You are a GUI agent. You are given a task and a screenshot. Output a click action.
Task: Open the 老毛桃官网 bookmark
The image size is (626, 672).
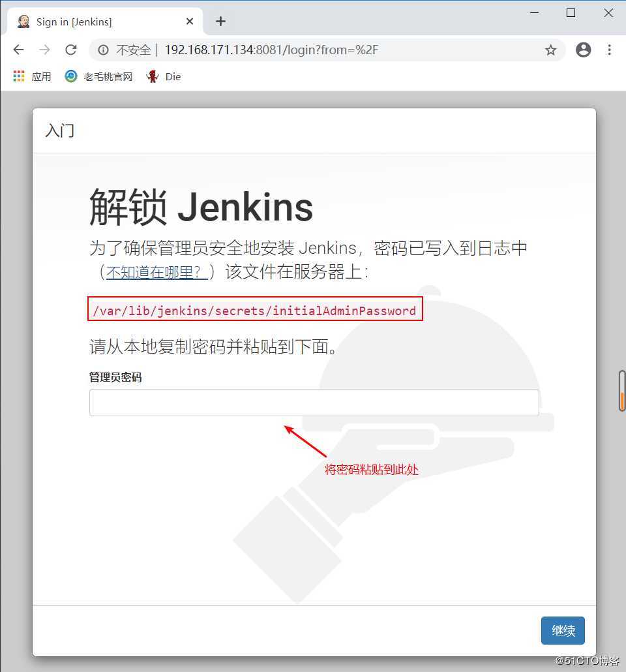click(99, 76)
